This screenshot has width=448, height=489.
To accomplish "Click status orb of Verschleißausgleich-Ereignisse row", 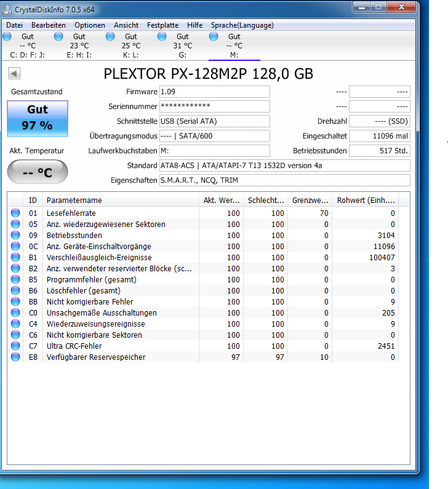I will click(x=15, y=257).
